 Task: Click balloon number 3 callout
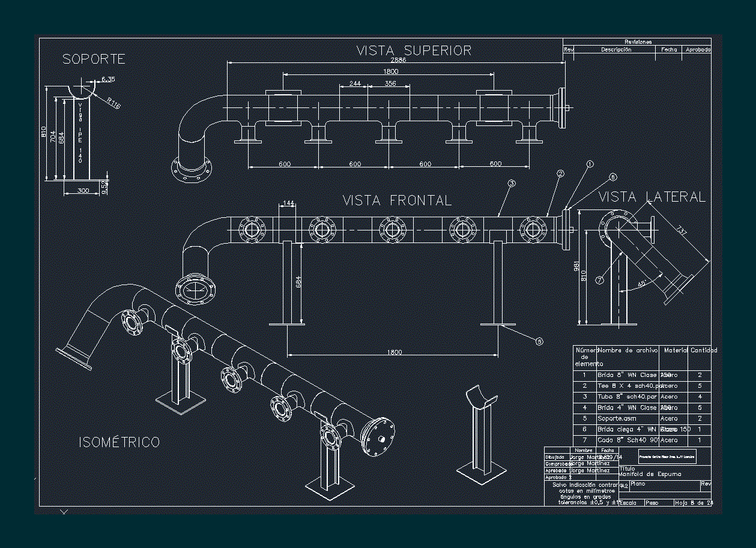pyautogui.click(x=512, y=184)
